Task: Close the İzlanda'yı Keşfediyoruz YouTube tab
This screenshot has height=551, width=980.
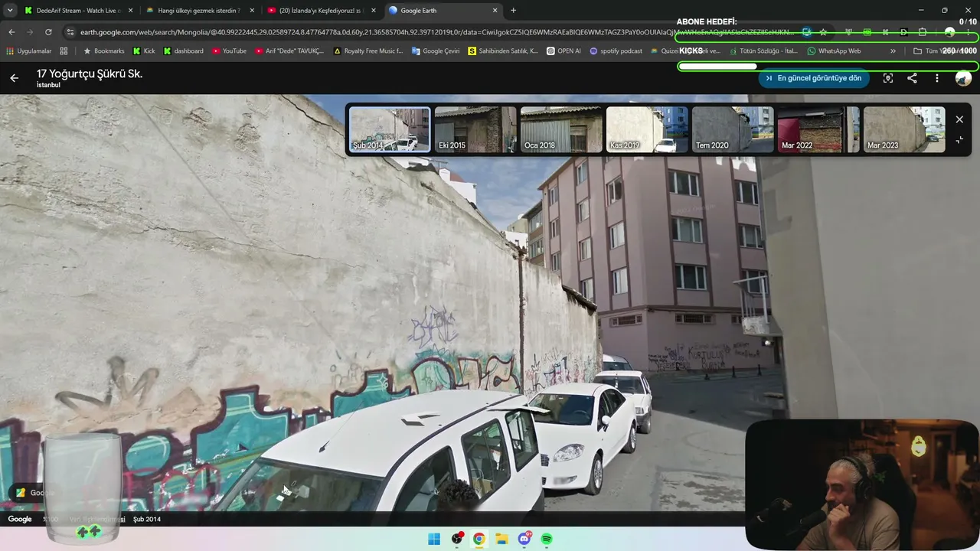Action: (x=374, y=11)
